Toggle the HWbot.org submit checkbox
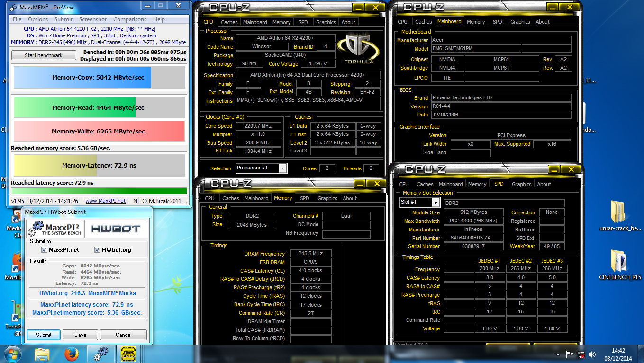 (98, 250)
